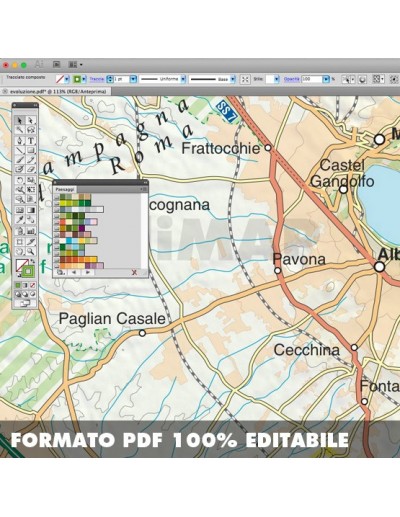Viewport: 400px width, 517px height.
Task: Enable Draw Behind mode
Action: coord(25,294)
